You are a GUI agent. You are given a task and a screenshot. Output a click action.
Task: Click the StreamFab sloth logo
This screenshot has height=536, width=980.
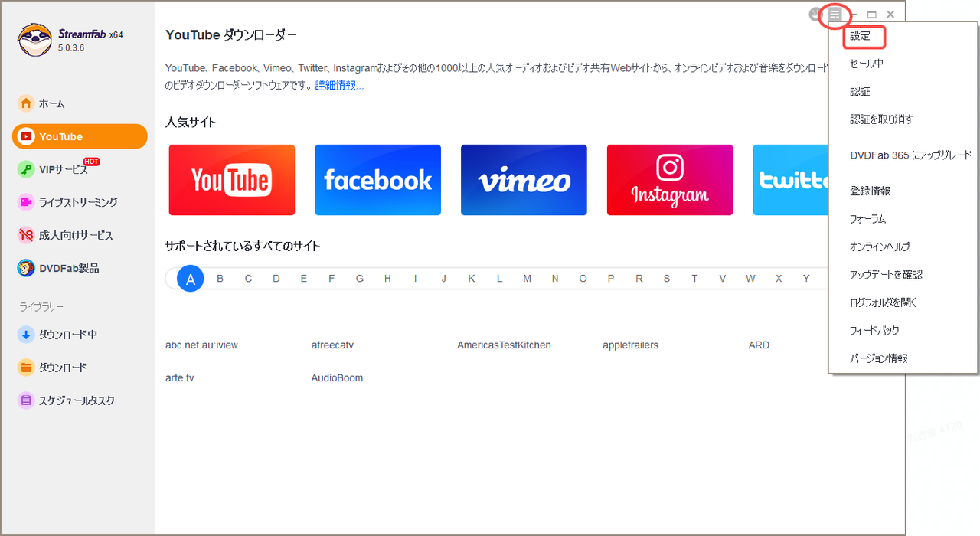(34, 40)
